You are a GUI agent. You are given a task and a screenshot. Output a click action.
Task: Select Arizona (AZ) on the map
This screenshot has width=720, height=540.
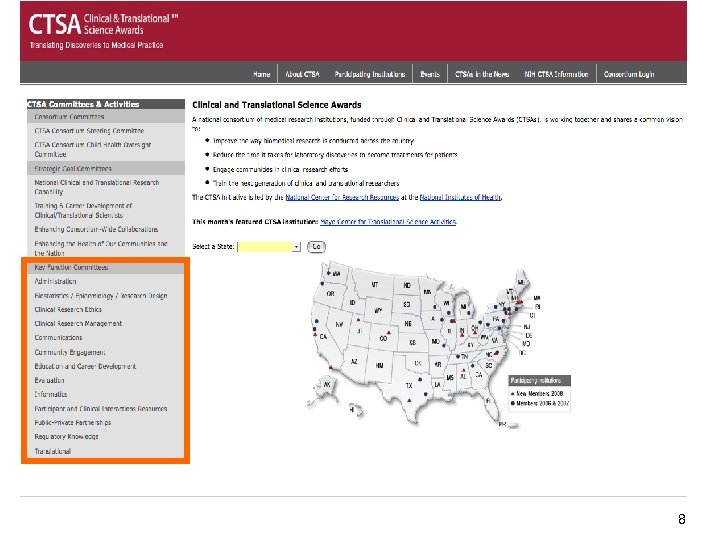pos(354,362)
